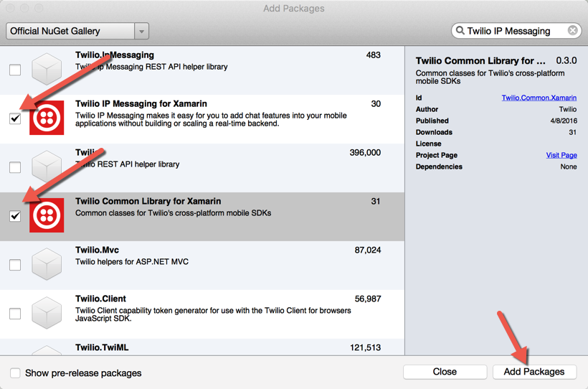Viewport: 588px width, 389px height.
Task: Select the Twilio.TwiML package title
Action: 102,347
